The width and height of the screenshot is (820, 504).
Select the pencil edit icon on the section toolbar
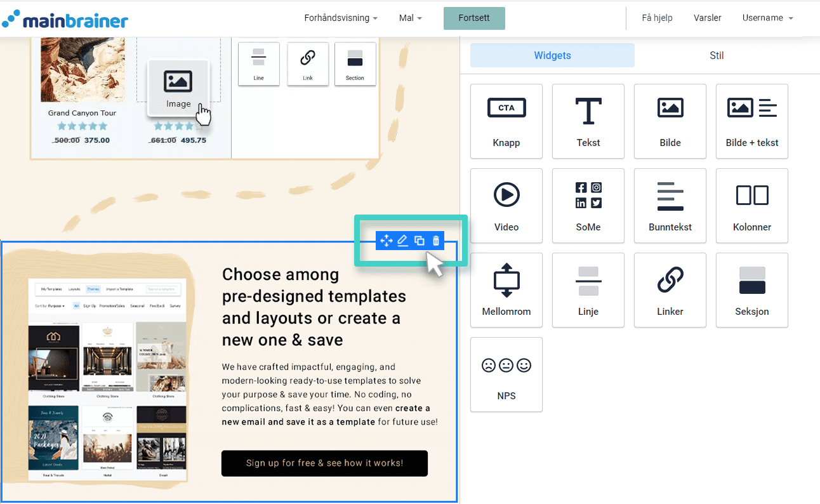pos(402,241)
